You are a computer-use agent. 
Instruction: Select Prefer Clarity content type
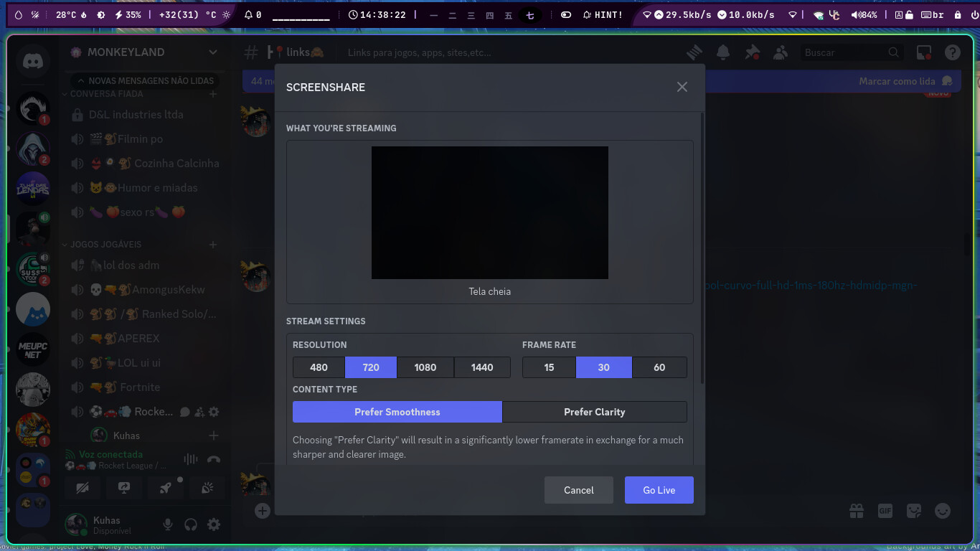pos(595,412)
